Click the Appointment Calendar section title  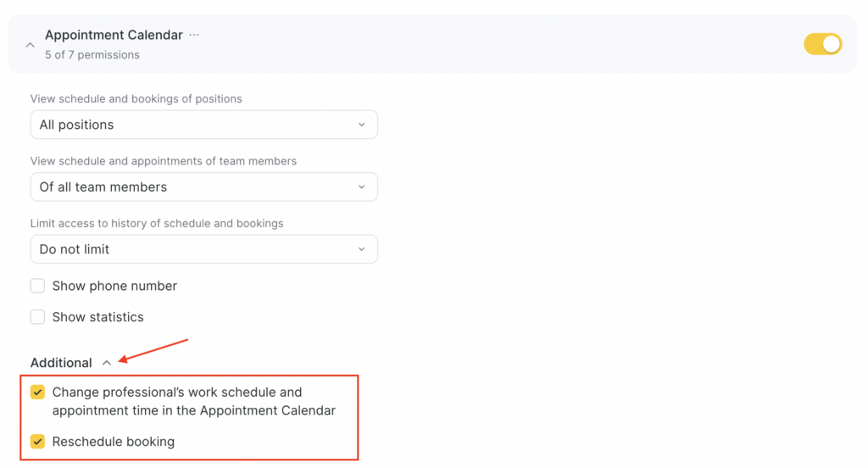tap(114, 35)
